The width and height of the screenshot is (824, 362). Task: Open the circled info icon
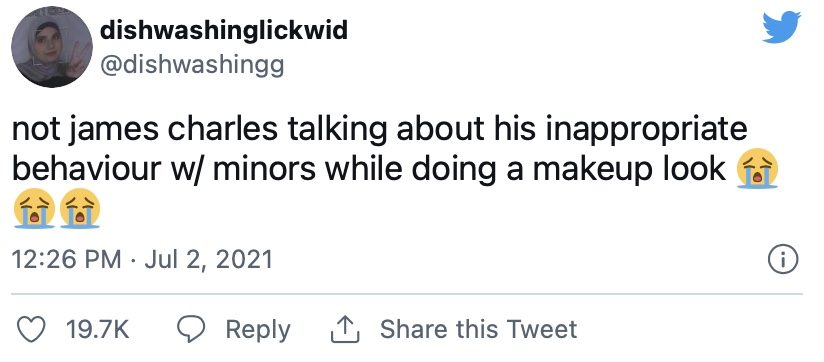(782, 260)
